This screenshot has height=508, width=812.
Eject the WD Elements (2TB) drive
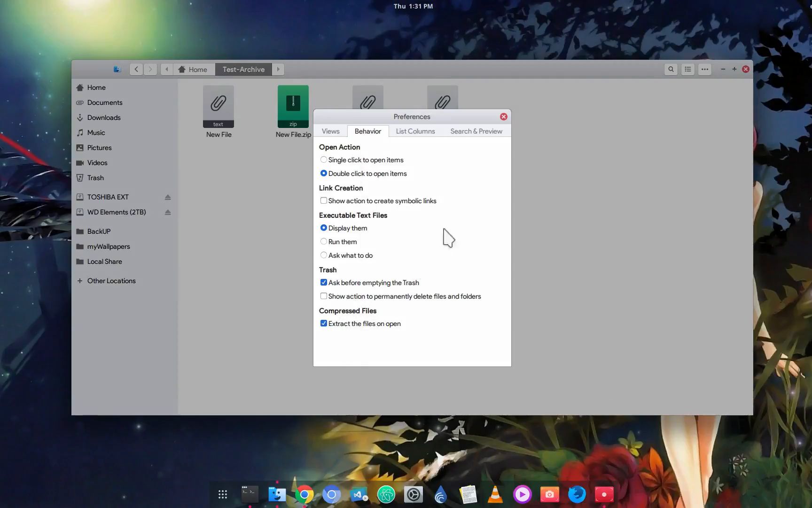click(168, 212)
